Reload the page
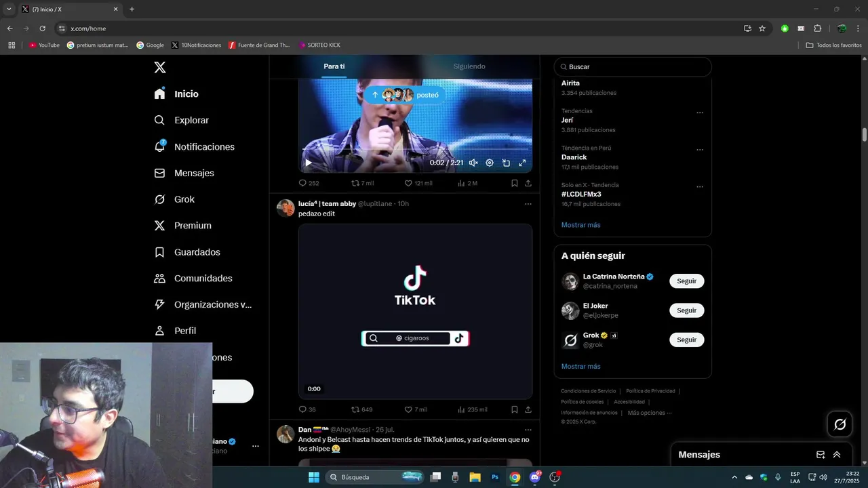The image size is (868, 488). [x=42, y=28]
